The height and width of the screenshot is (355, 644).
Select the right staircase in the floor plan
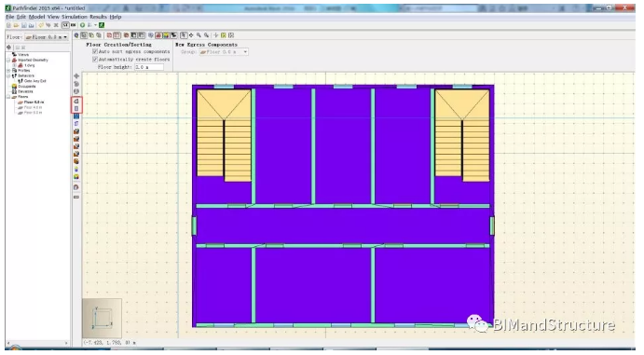(462, 136)
